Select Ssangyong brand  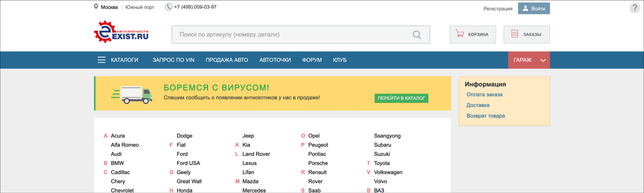pyautogui.click(x=387, y=136)
